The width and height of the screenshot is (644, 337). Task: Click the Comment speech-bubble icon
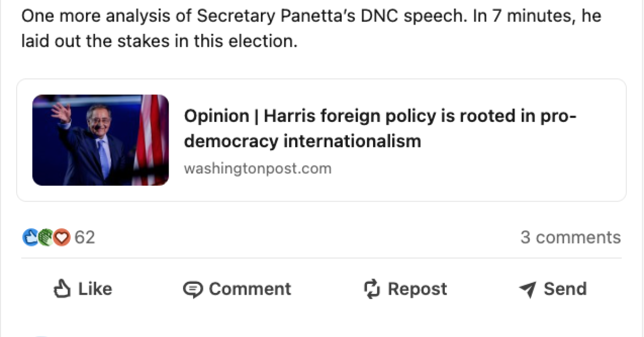click(x=193, y=288)
